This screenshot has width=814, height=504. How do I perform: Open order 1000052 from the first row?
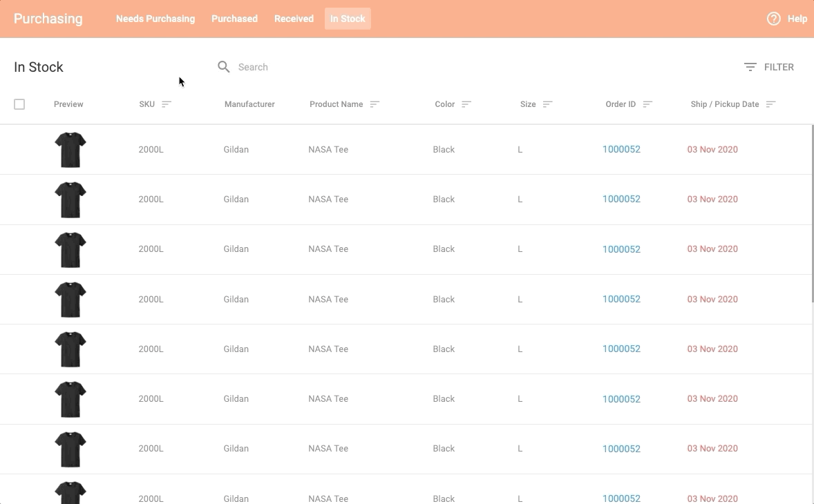click(621, 149)
